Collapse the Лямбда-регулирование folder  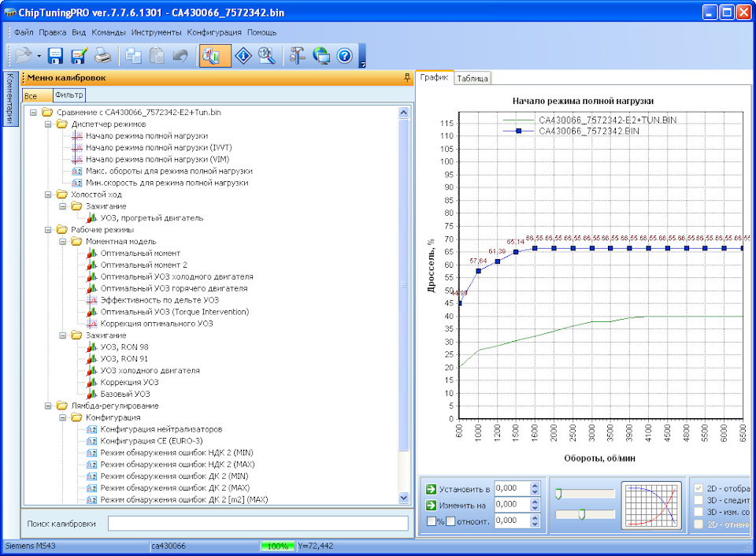coord(48,406)
